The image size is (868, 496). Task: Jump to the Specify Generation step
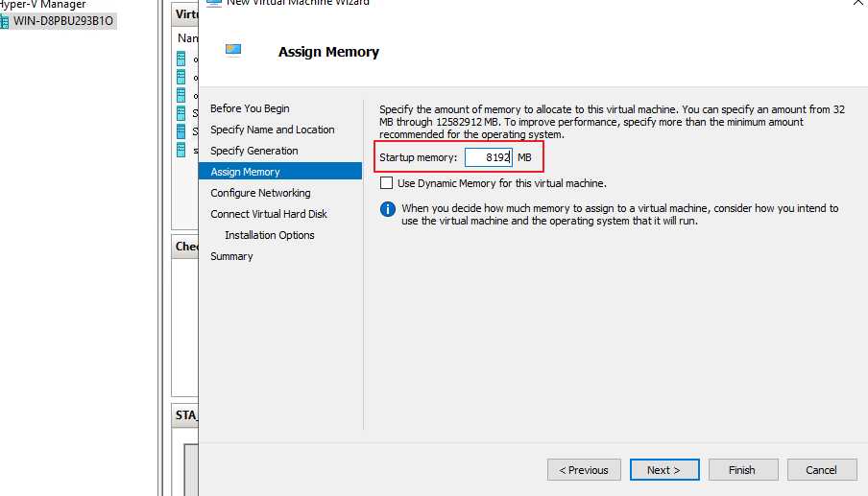254,151
